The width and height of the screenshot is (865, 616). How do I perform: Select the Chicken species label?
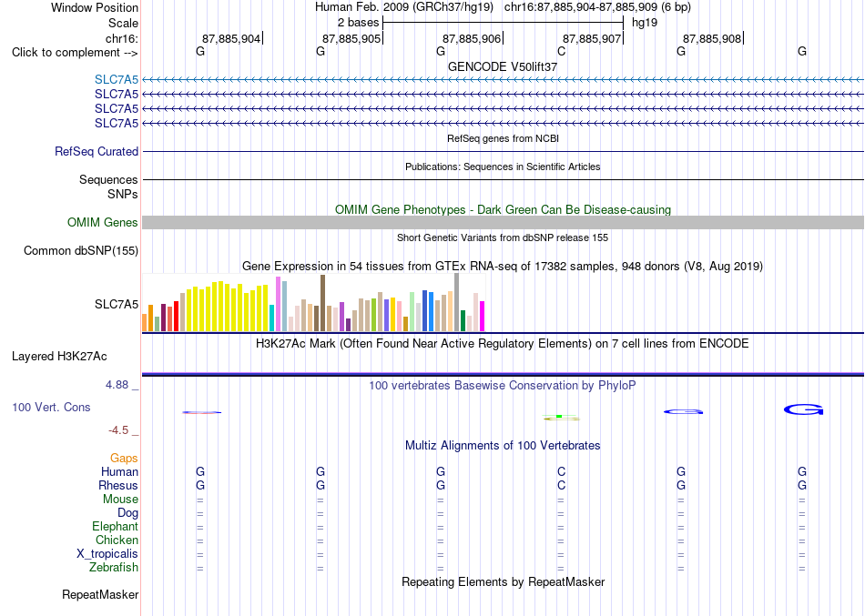click(117, 540)
